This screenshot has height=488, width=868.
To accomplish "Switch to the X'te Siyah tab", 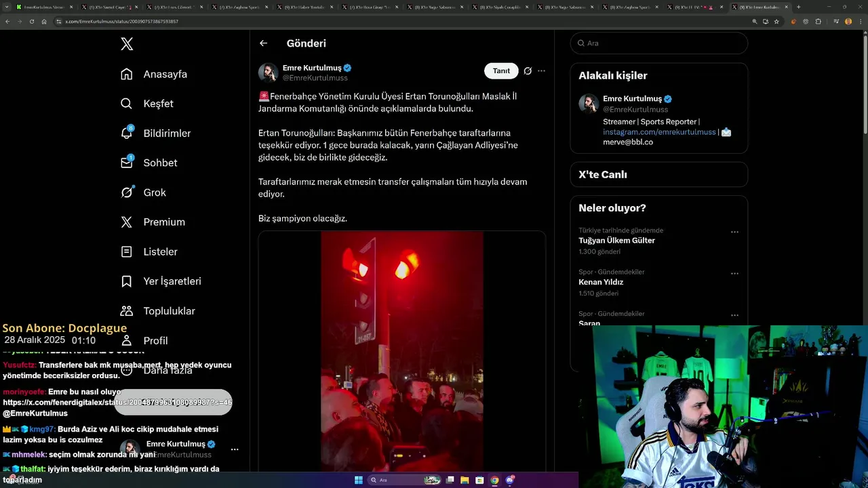I will [x=499, y=7].
